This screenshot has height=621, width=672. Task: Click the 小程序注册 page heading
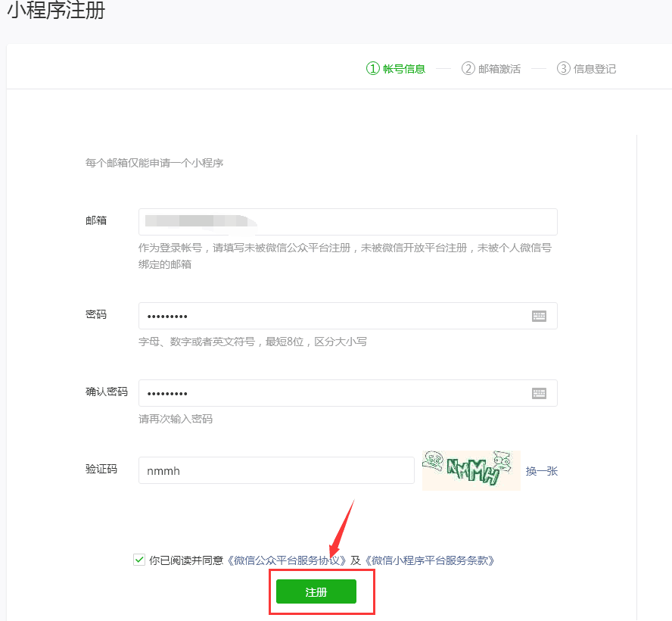(56, 9)
